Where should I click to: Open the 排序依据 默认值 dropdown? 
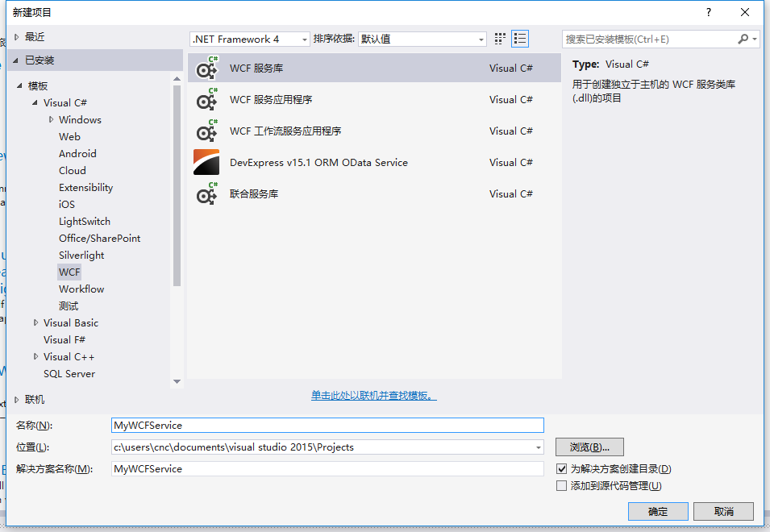coord(422,39)
